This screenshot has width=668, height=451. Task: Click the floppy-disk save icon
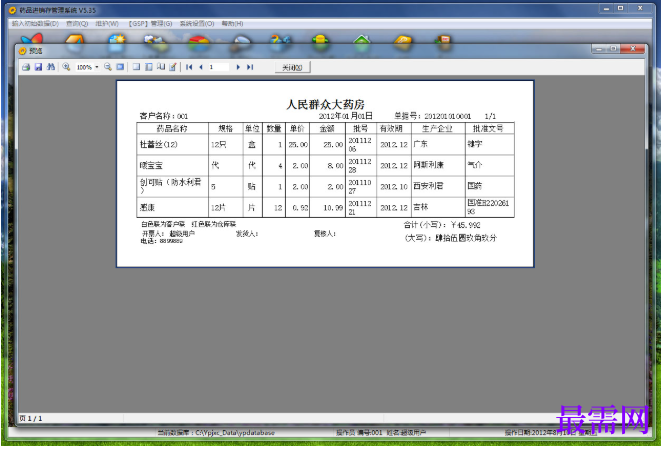38,67
